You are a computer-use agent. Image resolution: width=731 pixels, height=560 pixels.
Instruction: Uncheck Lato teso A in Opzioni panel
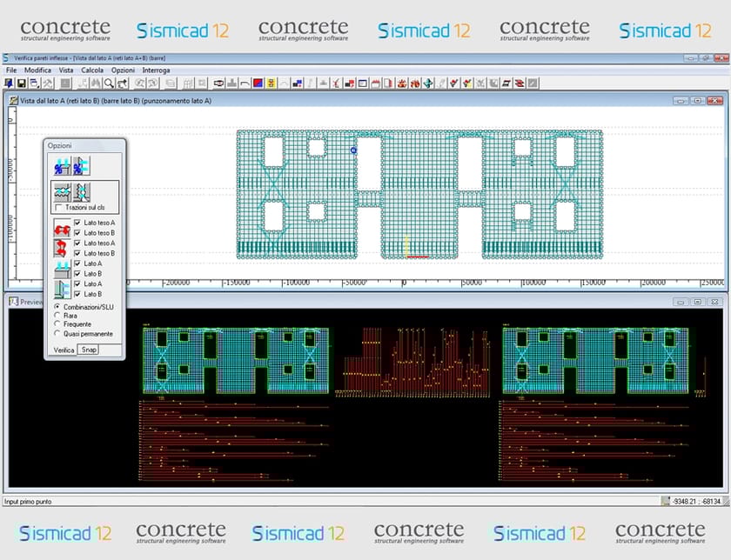coord(77,221)
